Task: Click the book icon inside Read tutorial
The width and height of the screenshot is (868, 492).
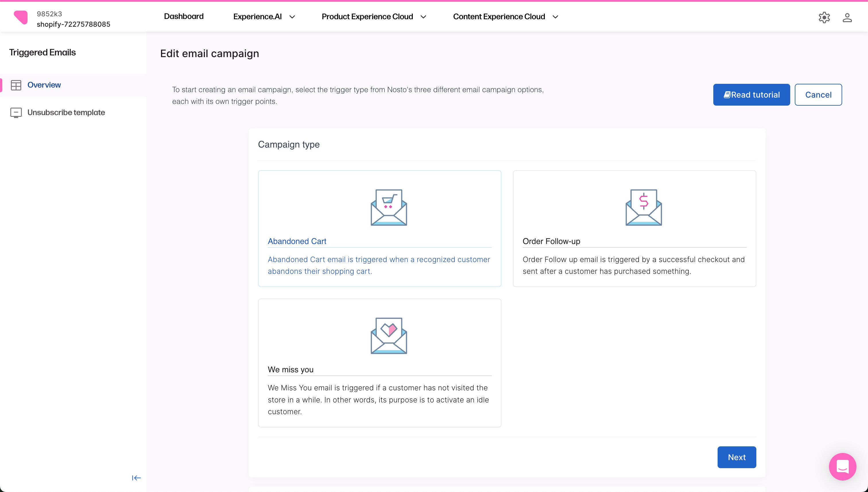Action: point(728,95)
